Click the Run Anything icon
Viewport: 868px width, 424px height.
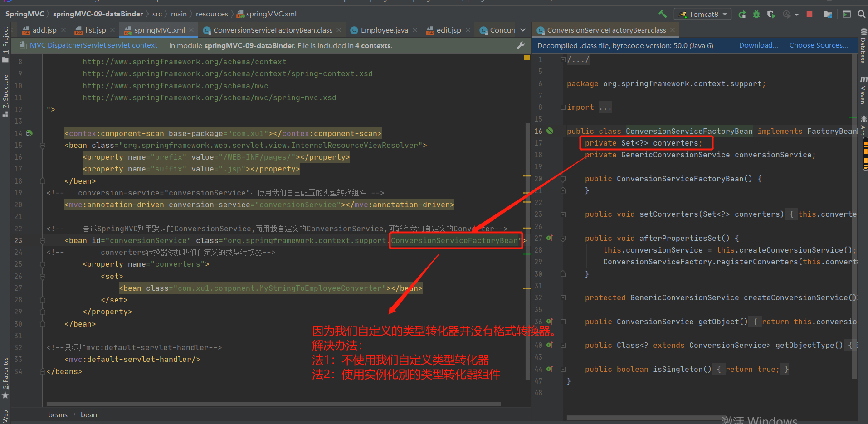[x=847, y=15]
